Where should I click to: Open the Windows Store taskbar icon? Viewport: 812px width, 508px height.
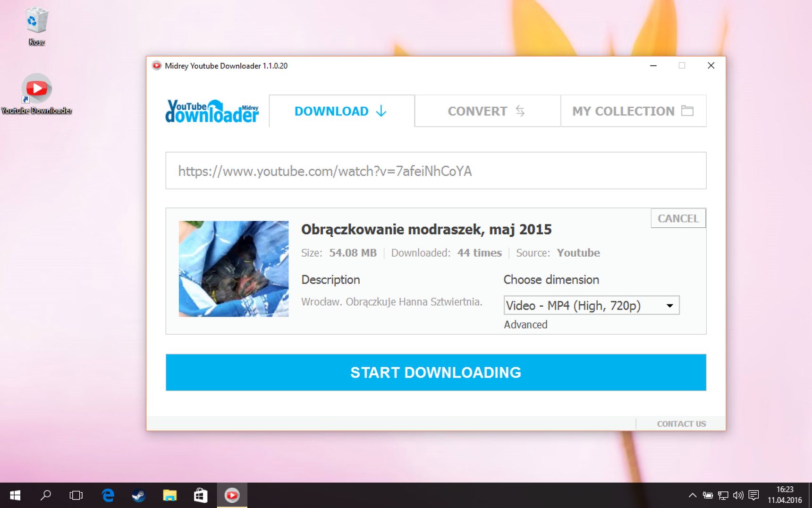pos(201,495)
